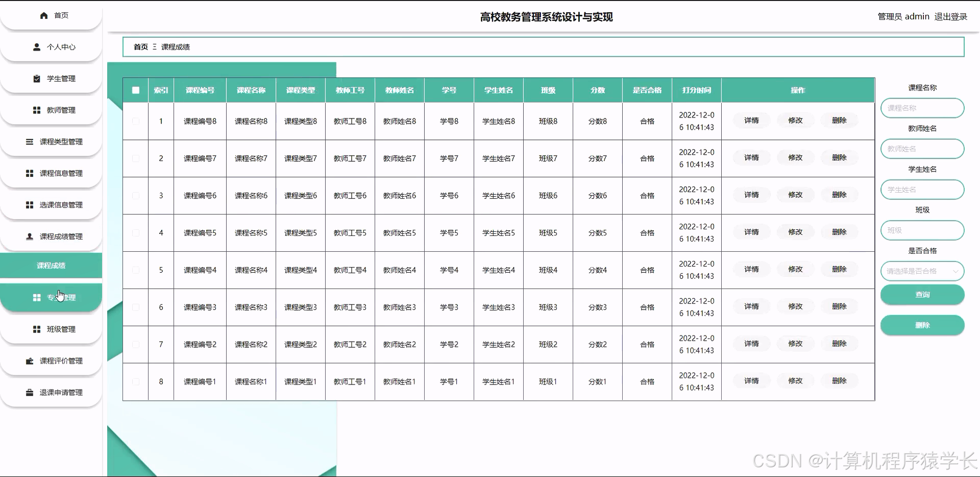
Task: Click 退出登录 to log out
Action: point(951,16)
